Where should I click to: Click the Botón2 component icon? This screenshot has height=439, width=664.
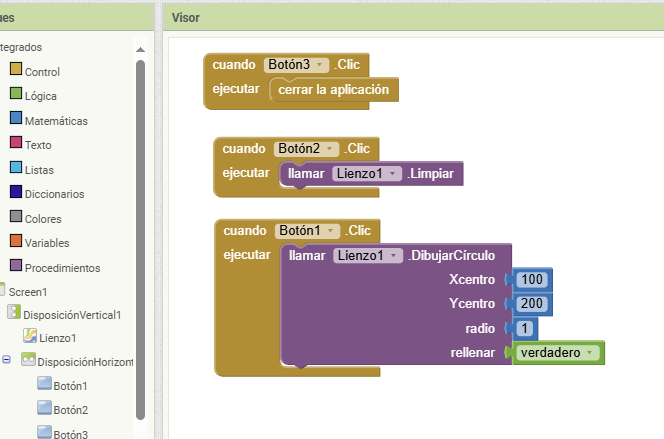[x=44, y=407]
